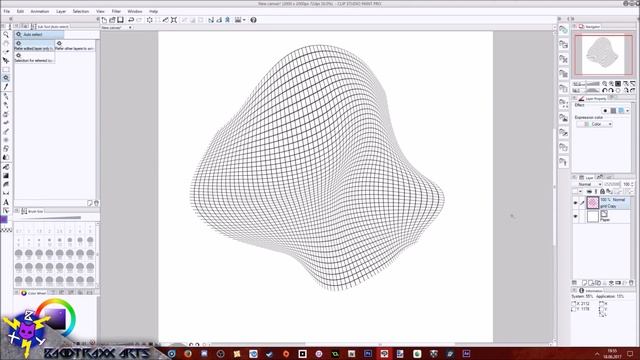
Task: Switch to the Navigator tab
Action: click(590, 27)
